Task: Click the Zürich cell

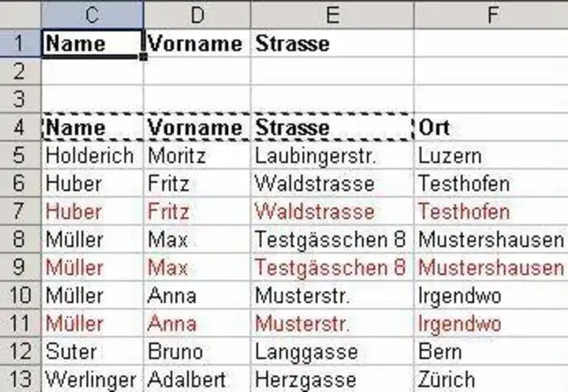Action: click(x=490, y=379)
